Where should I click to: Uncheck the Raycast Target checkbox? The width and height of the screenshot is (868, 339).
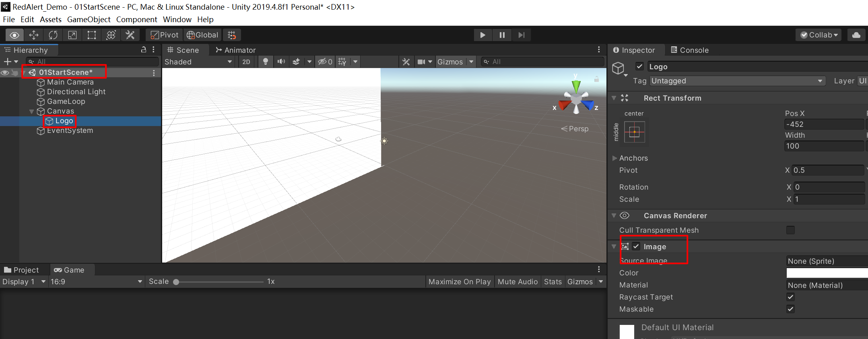point(790,297)
